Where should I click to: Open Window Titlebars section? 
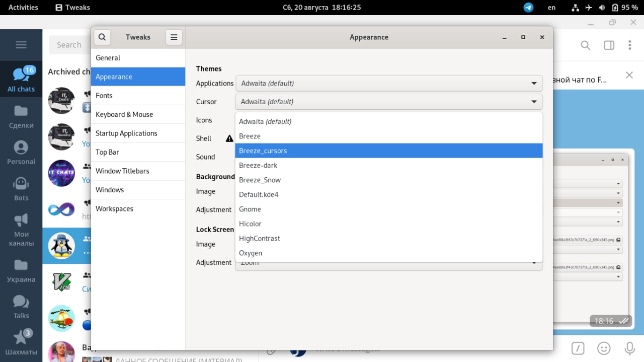tap(138, 171)
